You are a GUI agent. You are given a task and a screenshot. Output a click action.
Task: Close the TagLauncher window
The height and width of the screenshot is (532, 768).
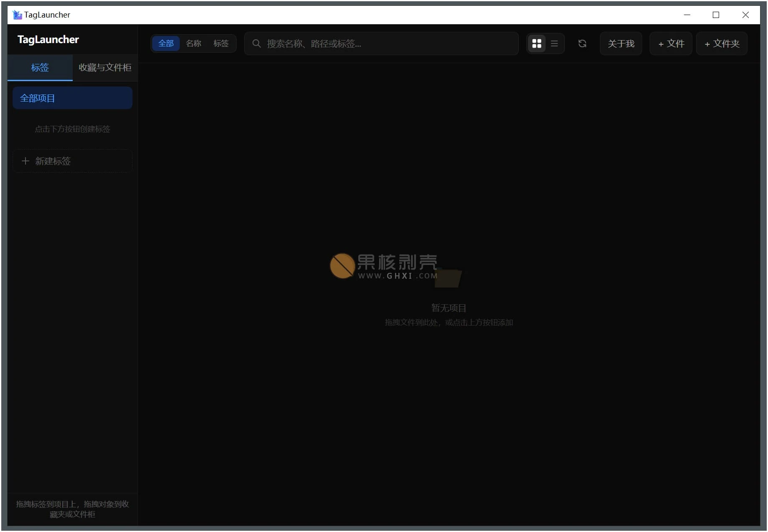[745, 15]
